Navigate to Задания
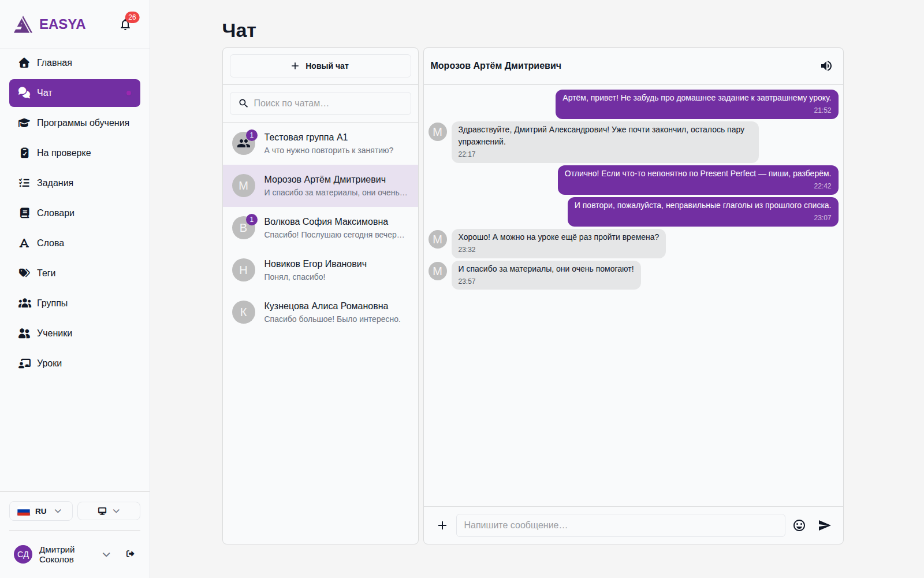The height and width of the screenshot is (578, 924). (x=74, y=183)
